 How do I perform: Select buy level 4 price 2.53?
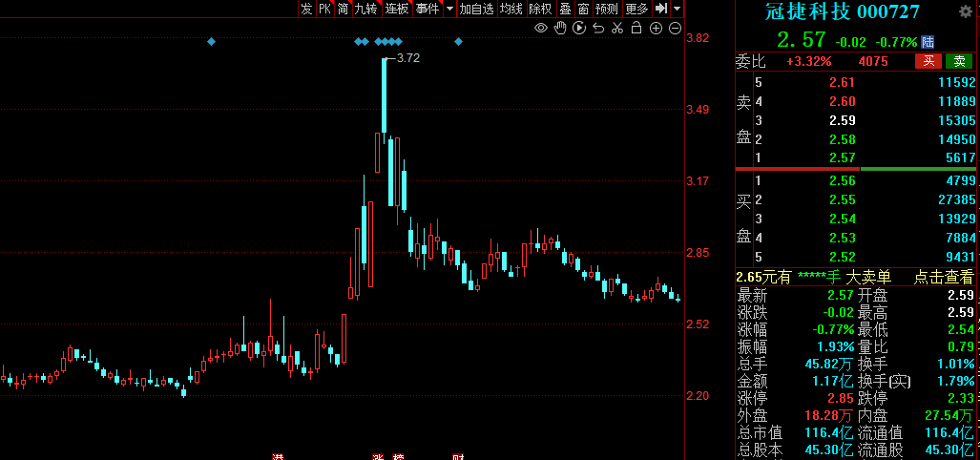(x=842, y=238)
